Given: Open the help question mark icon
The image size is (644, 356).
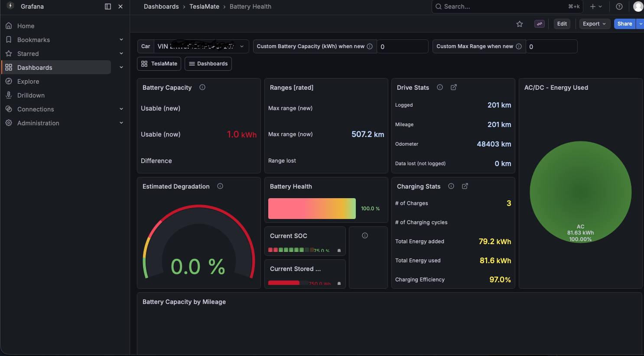Looking at the screenshot, I should [619, 7].
